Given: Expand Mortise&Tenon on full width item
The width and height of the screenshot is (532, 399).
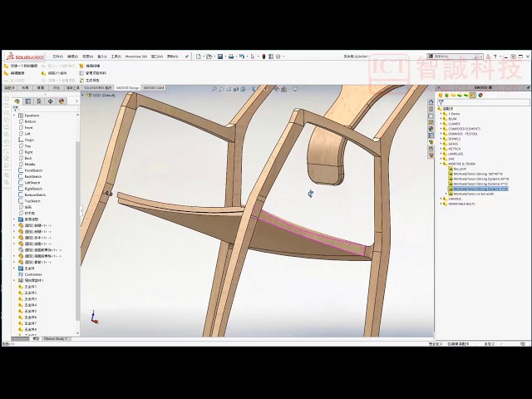Looking at the screenshot, I should 446,194.
